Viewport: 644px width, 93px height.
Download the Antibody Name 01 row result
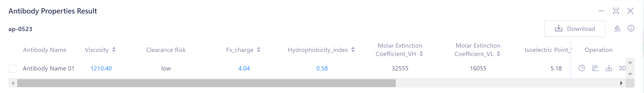coord(609,68)
